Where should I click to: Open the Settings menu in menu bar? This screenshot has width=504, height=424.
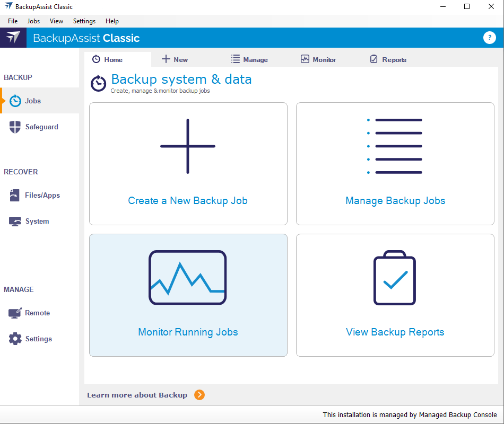(84, 21)
